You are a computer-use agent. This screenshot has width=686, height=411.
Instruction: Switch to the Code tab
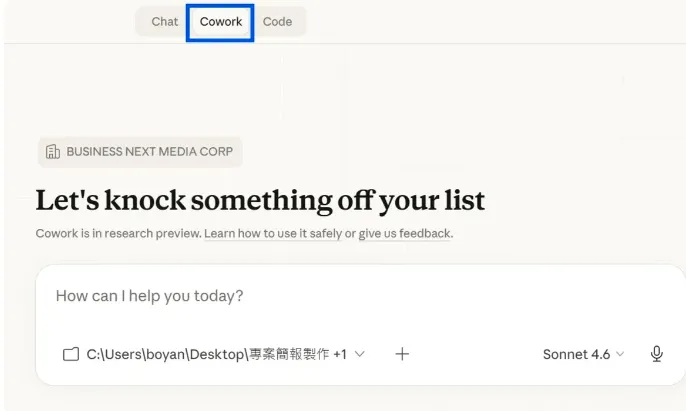(x=277, y=21)
